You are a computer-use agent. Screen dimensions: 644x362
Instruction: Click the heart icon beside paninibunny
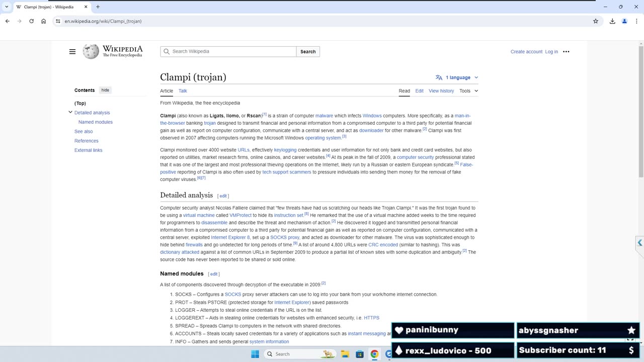coord(399,330)
